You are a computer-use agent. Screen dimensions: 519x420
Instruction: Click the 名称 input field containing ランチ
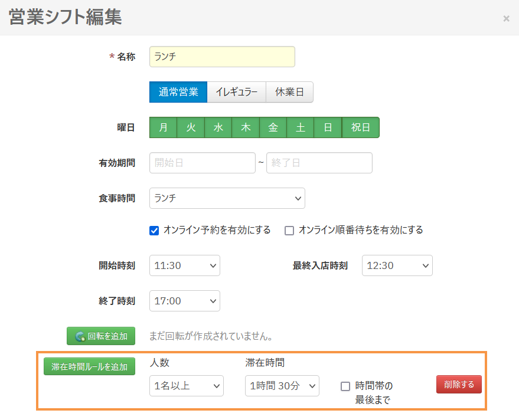click(222, 57)
